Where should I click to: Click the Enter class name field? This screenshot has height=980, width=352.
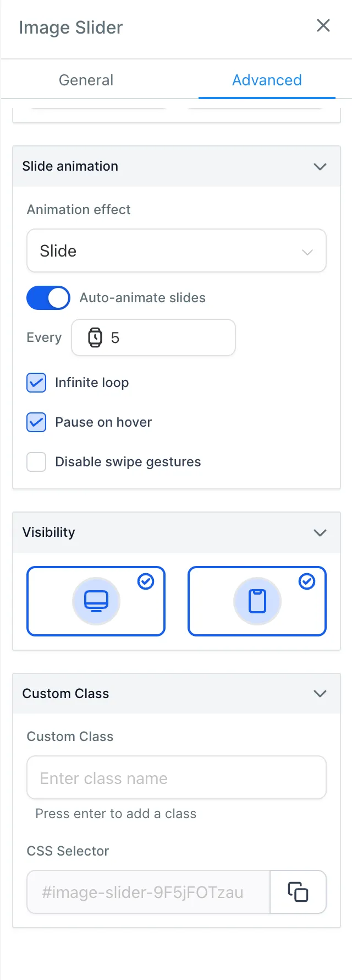coord(177,778)
